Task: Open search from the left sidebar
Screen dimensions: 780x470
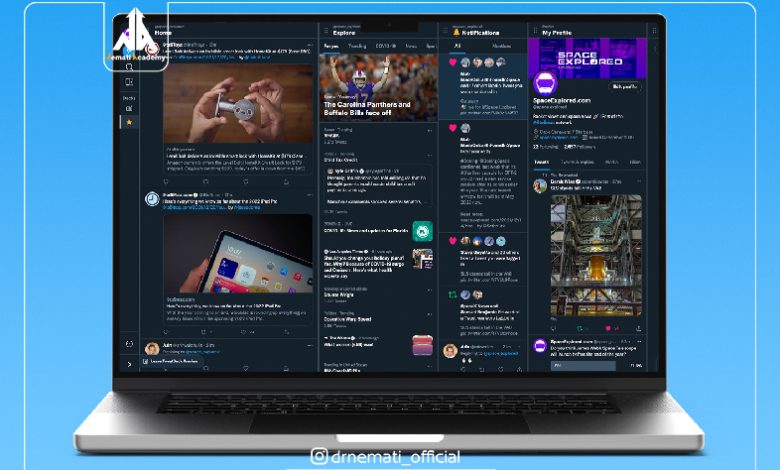Action: (x=129, y=67)
